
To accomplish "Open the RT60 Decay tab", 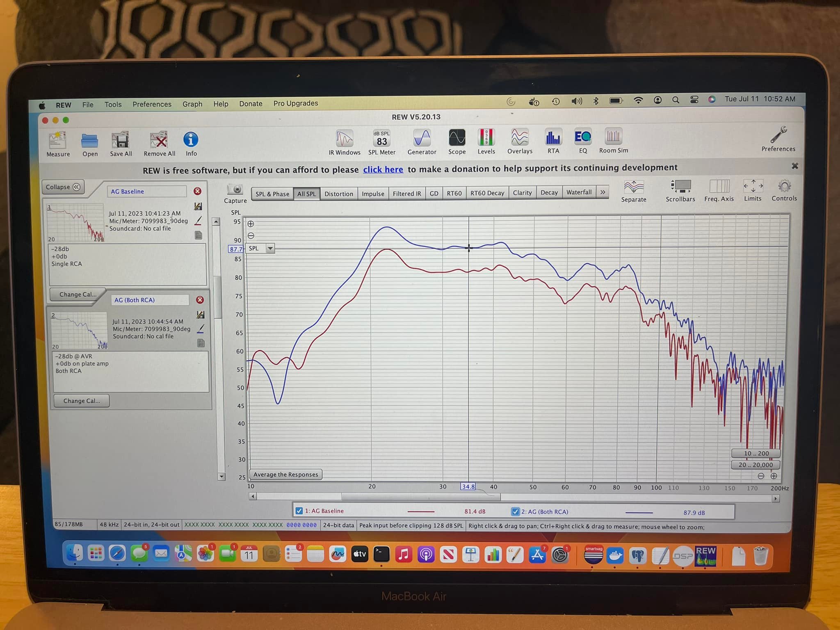I will point(487,193).
